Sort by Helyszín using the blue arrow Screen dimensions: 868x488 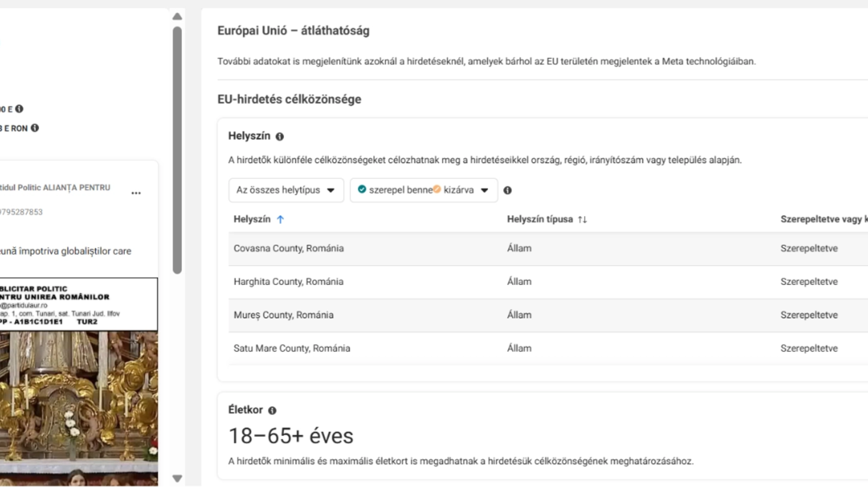280,220
